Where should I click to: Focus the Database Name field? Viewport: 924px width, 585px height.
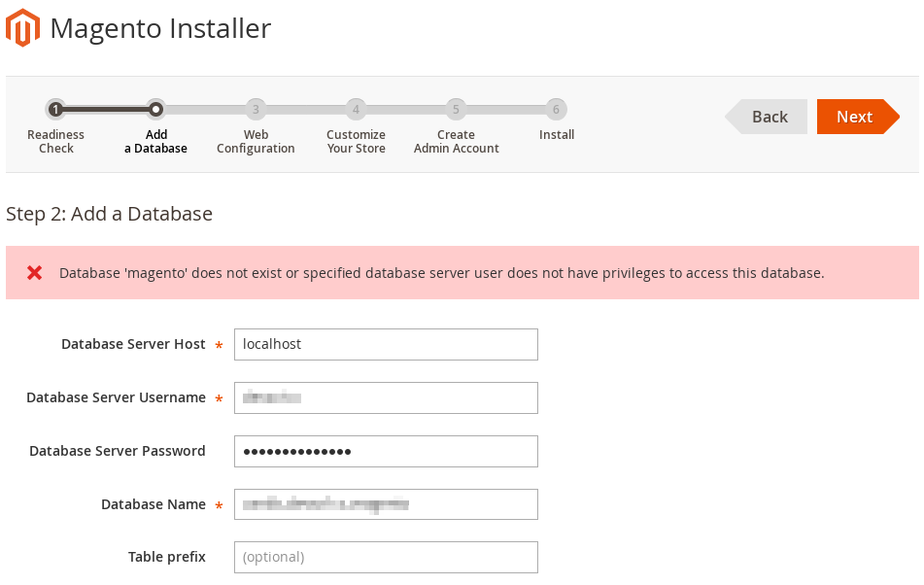pos(386,504)
